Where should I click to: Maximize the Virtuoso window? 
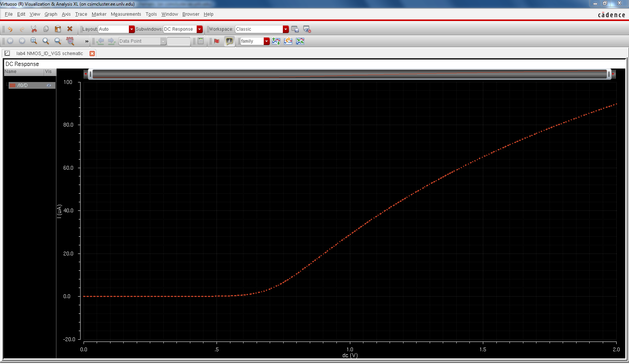pyautogui.click(x=605, y=3)
